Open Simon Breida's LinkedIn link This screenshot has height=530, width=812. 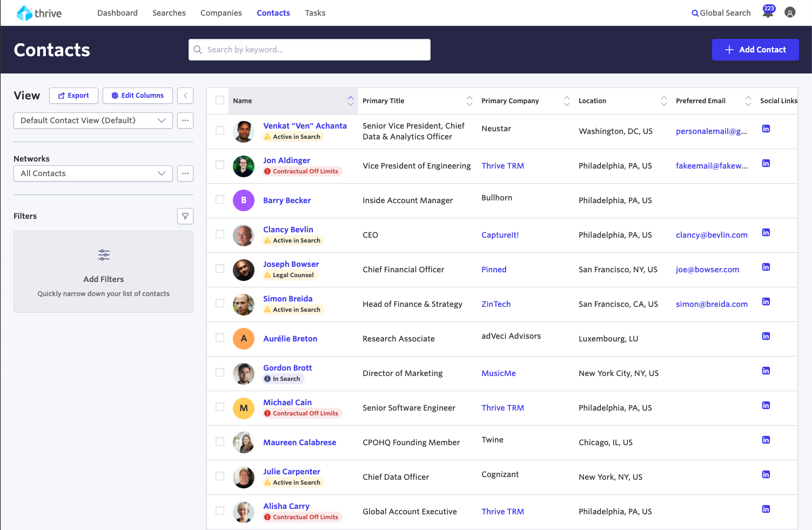tap(766, 301)
